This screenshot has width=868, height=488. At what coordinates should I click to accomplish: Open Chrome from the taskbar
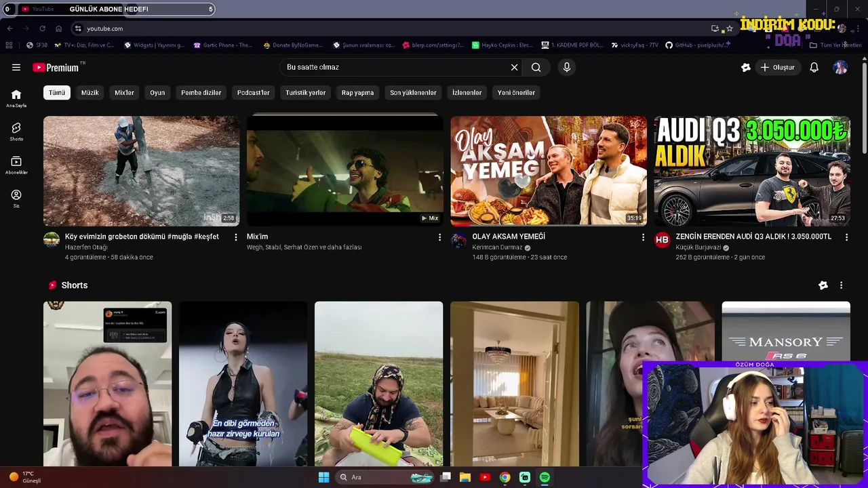point(505,477)
